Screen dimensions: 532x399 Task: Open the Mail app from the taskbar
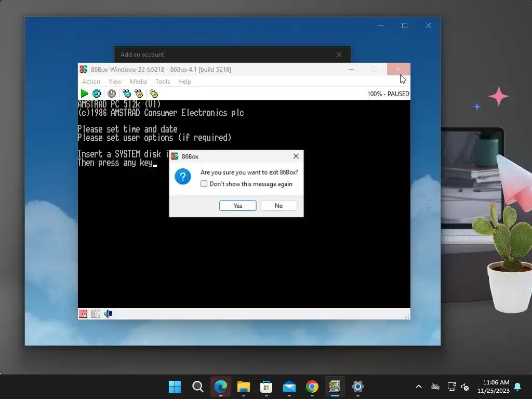[x=289, y=387]
